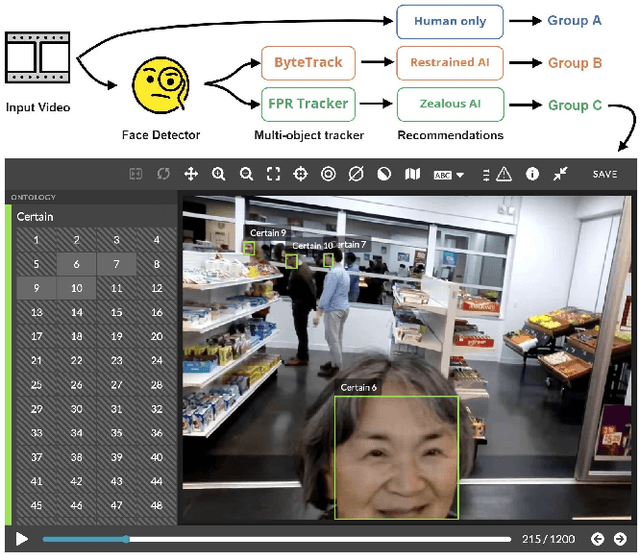Click the zoom out magnifier icon
The width and height of the screenshot is (640, 555).
coord(246,174)
